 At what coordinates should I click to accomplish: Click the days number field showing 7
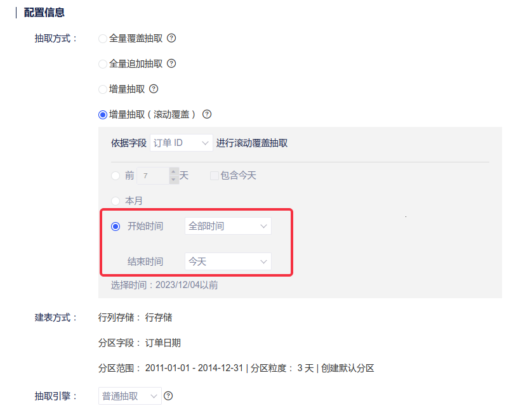click(x=153, y=176)
